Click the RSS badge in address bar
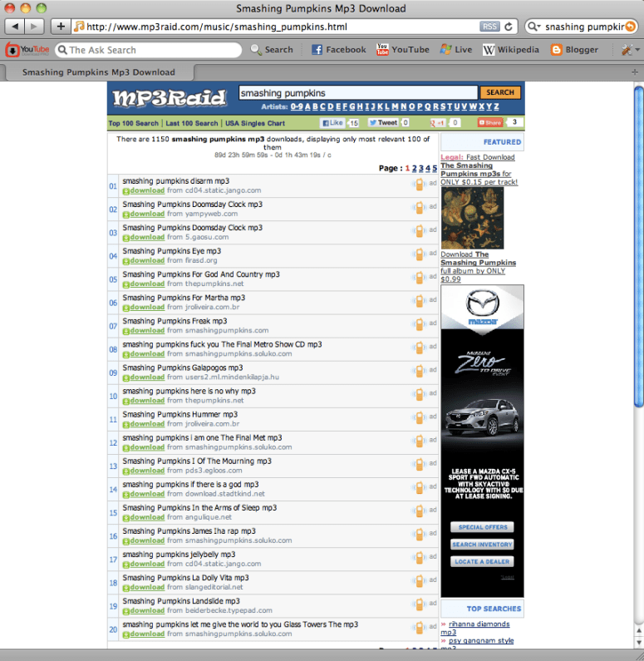 click(489, 27)
